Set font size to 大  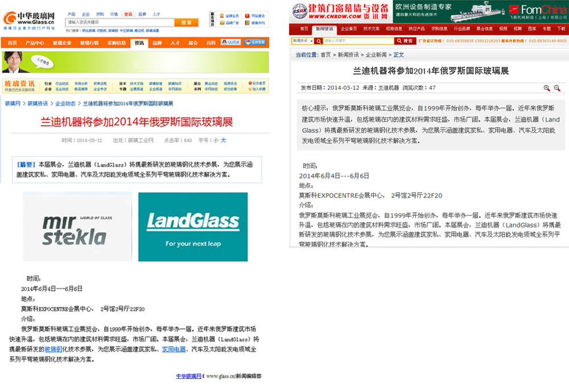pos(223,140)
